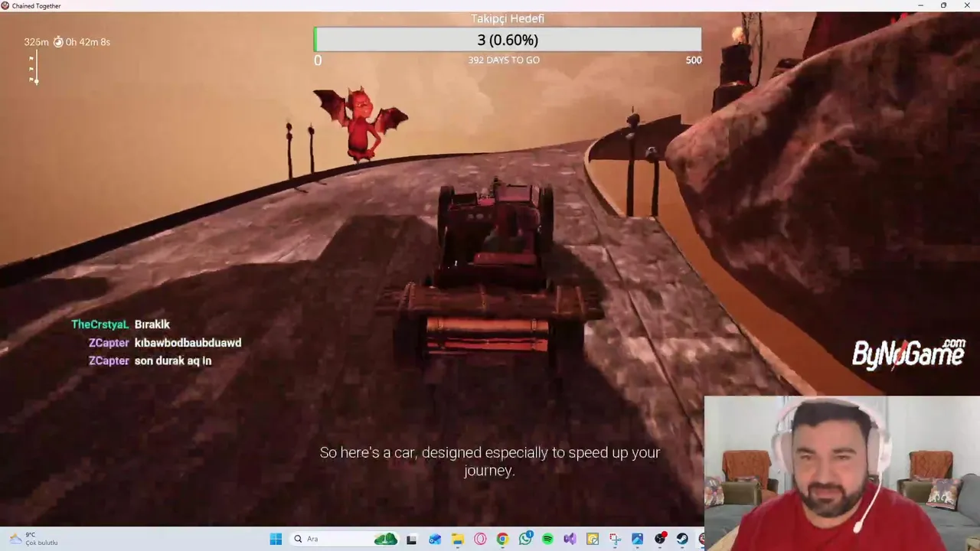Open the Photos app from the taskbar
The image size is (980, 551).
(637, 539)
